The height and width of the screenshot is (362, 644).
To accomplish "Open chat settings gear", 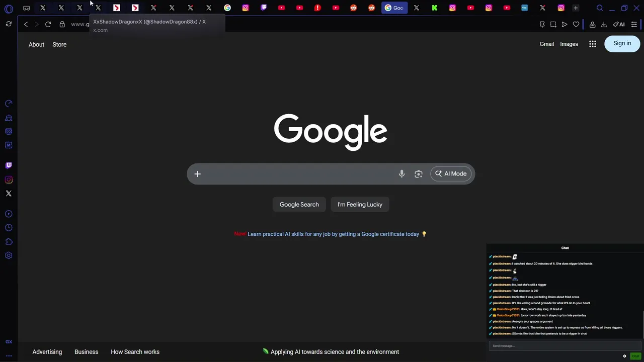I will [x=624, y=356].
